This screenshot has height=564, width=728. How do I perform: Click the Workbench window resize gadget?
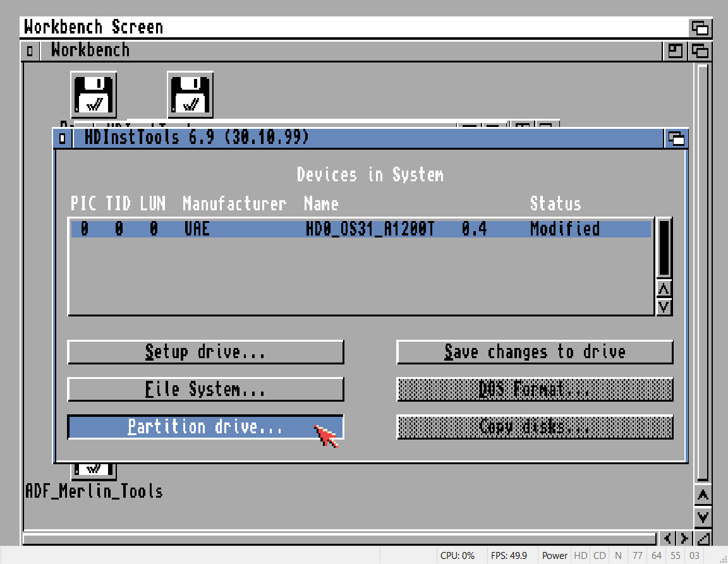tap(703, 539)
